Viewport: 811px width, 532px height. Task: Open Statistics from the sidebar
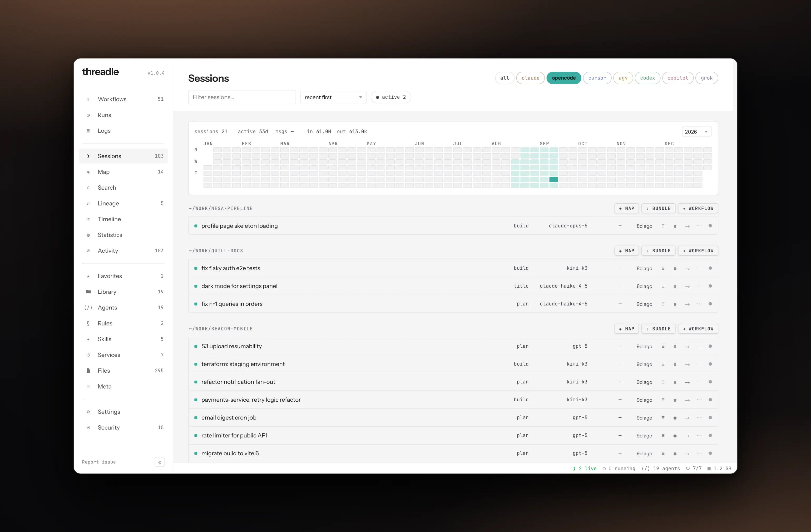pos(123,235)
